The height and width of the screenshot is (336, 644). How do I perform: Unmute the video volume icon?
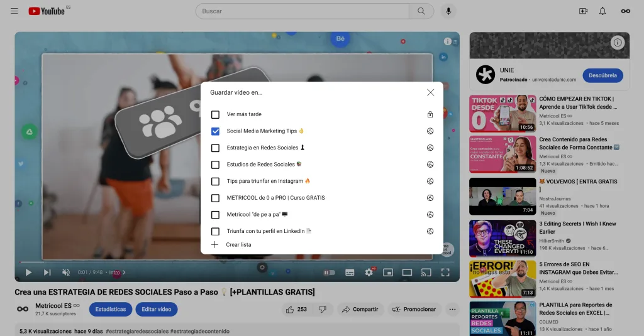[65, 273]
